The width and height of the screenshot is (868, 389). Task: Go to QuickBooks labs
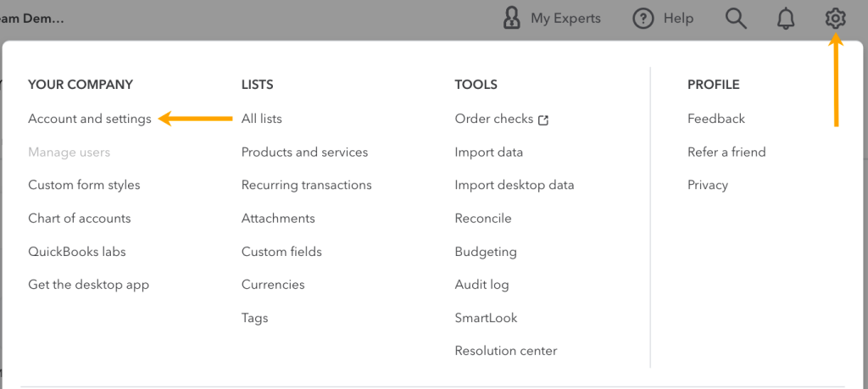coord(77,252)
